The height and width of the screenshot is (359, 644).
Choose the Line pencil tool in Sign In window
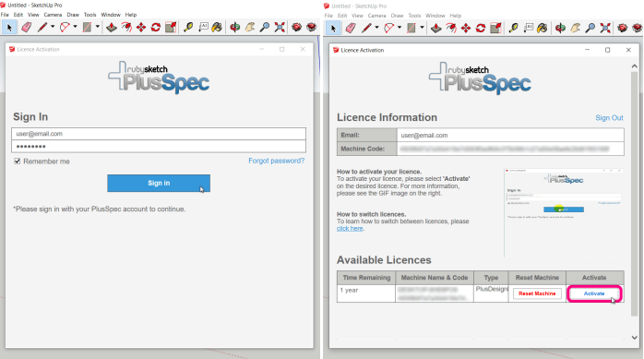tap(42, 28)
